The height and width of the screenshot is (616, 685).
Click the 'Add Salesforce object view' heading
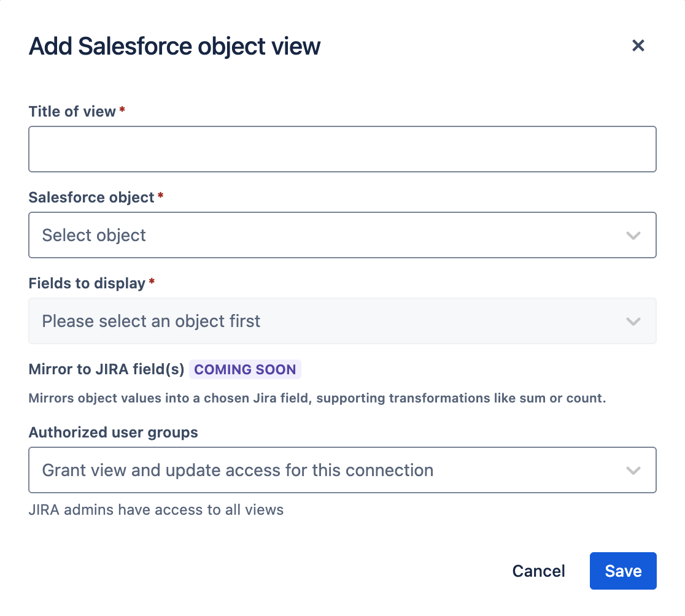[174, 46]
